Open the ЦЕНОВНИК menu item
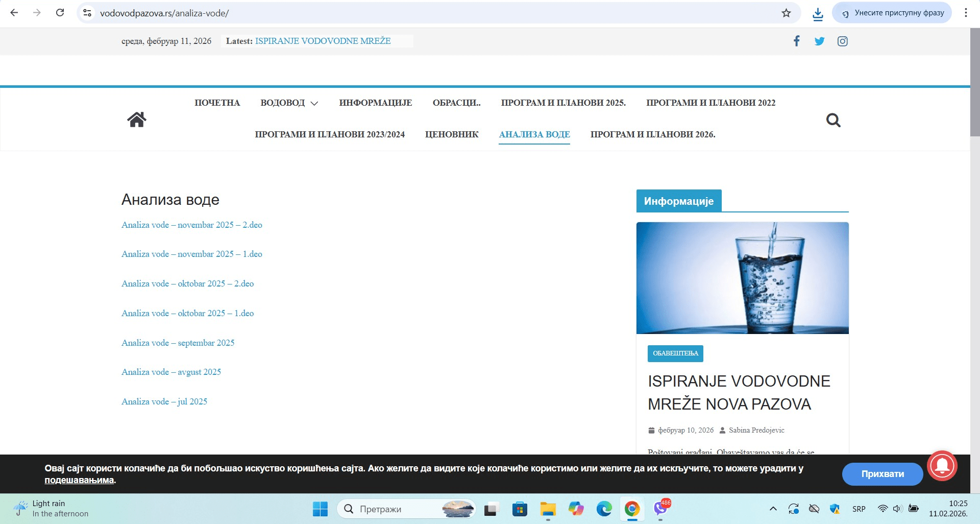The image size is (980, 524). [452, 135]
